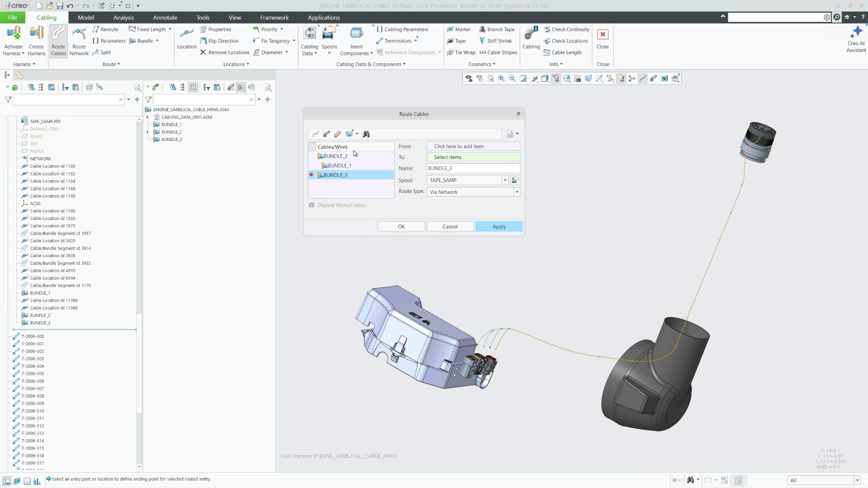The width and height of the screenshot is (868, 488).
Task: Open the File menu
Action: tap(12, 18)
